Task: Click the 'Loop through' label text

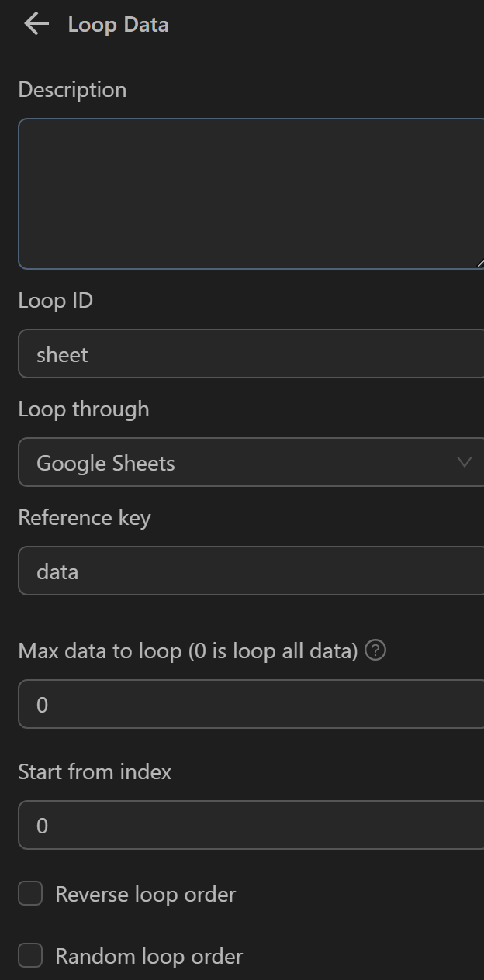Action: 83,409
